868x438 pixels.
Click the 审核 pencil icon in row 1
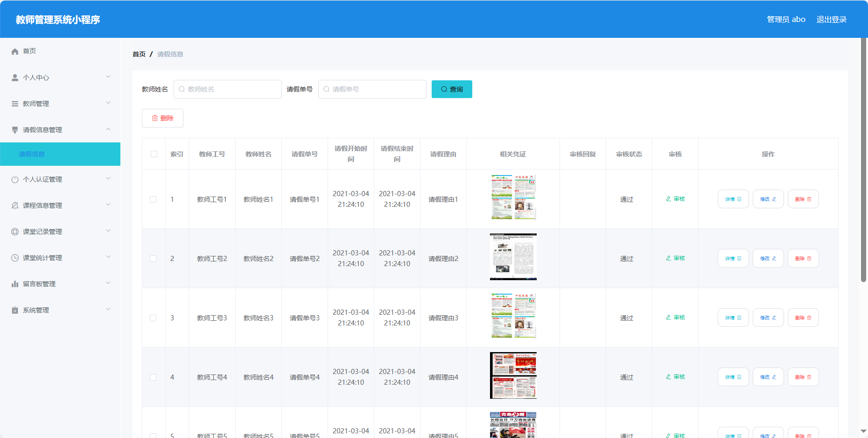[669, 199]
